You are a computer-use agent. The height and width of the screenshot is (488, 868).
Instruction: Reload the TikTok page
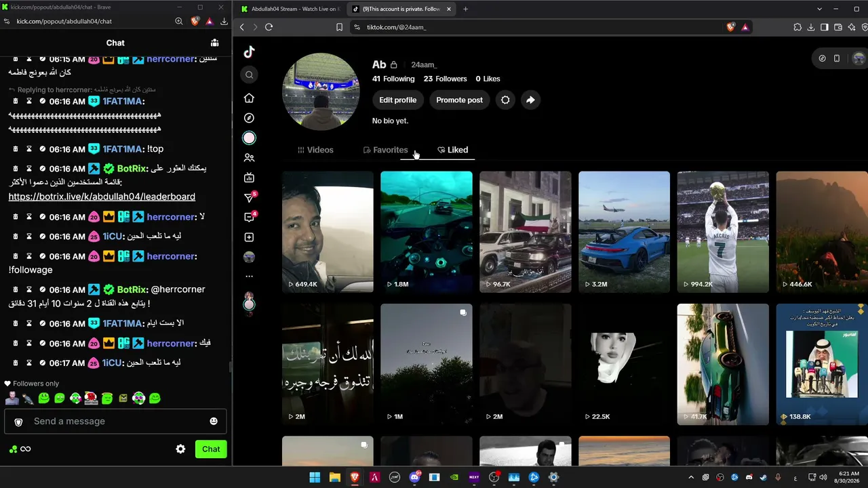(x=269, y=27)
